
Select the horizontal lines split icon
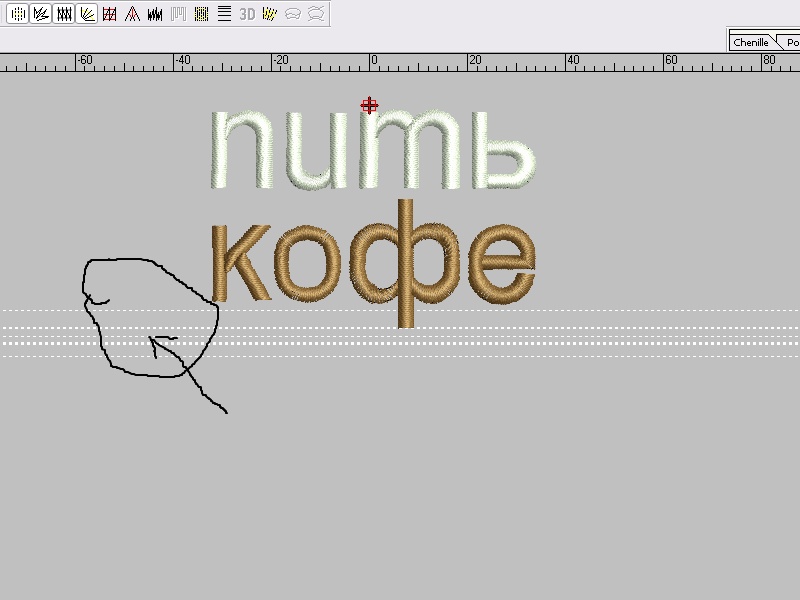point(224,14)
